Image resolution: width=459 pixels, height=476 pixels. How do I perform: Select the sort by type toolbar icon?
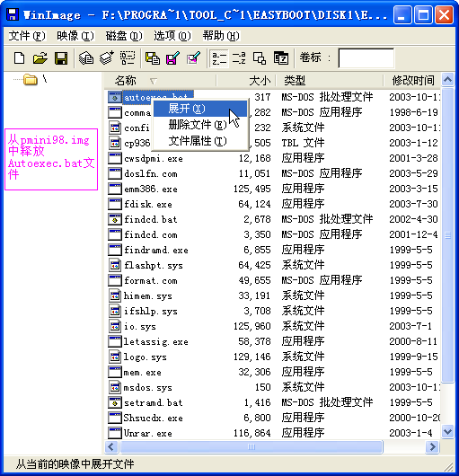239,58
